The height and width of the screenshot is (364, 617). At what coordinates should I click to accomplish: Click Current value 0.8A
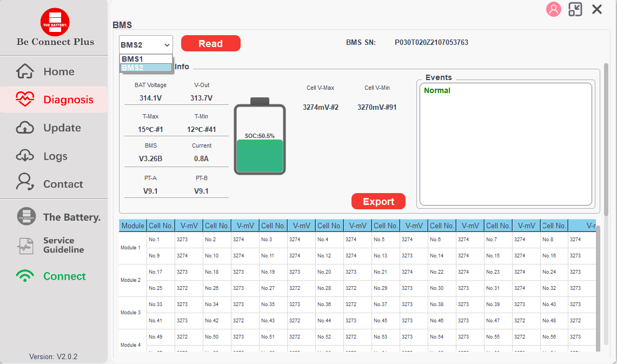tap(201, 158)
